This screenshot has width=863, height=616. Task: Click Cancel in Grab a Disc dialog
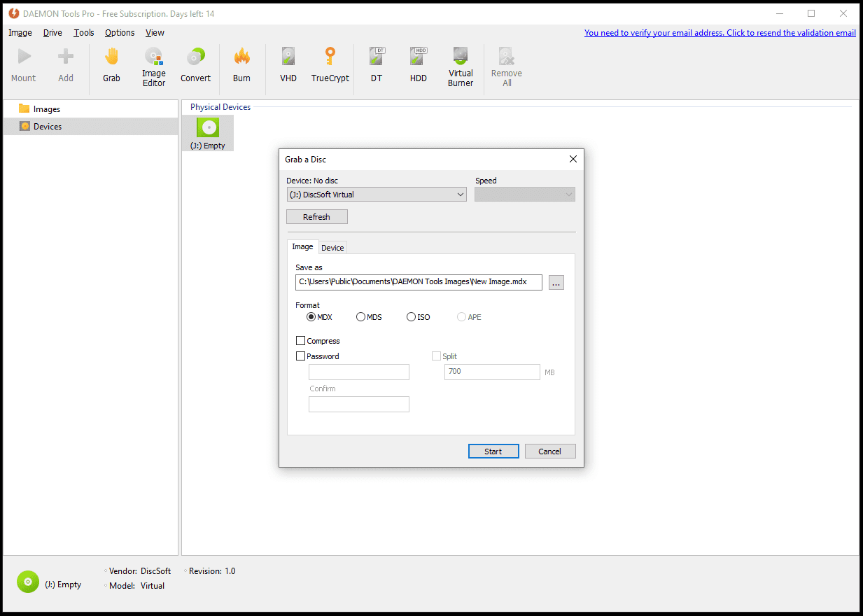tap(550, 451)
